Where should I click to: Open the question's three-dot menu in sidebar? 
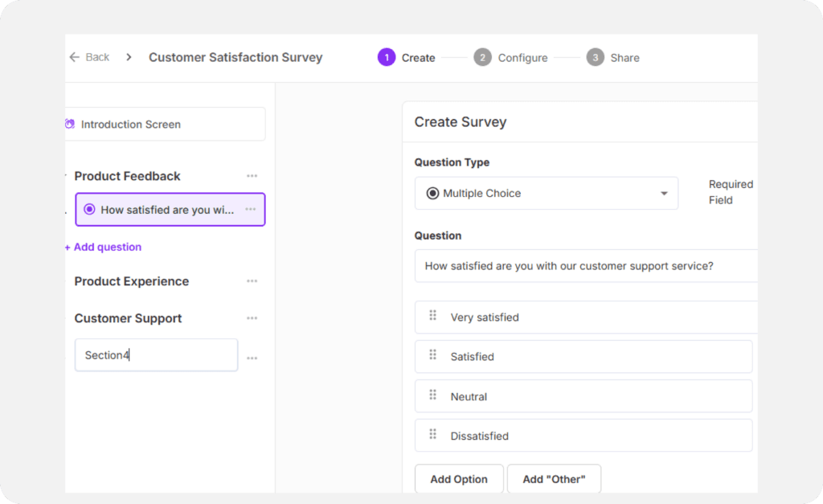[250, 209]
